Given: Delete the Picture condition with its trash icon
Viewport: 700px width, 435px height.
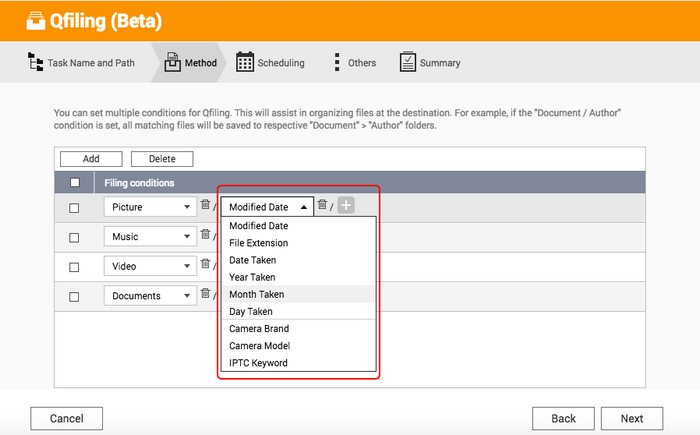Looking at the screenshot, I should coord(205,205).
